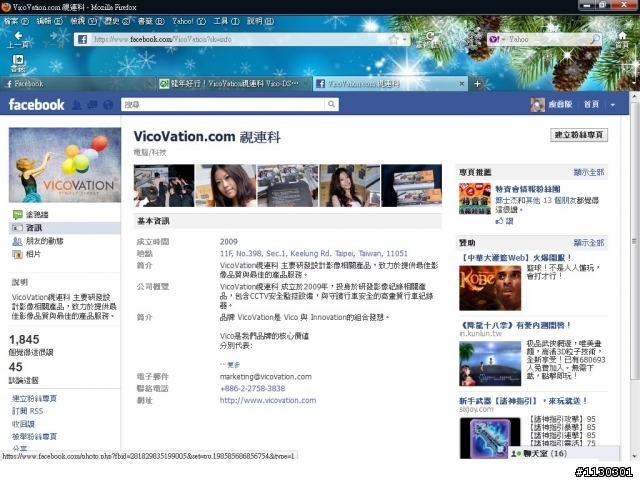Select 朋友的動態 in the left sidebar
This screenshot has width=640, height=480.
click(x=44, y=241)
